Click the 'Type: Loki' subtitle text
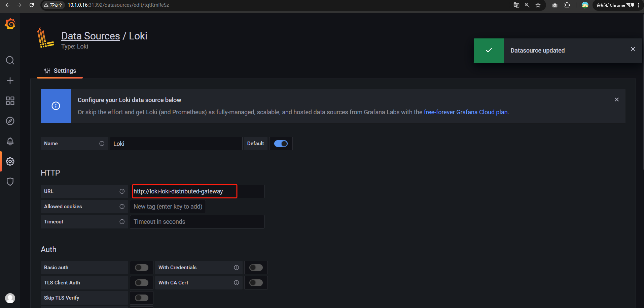The width and height of the screenshot is (644, 308). pyautogui.click(x=75, y=47)
